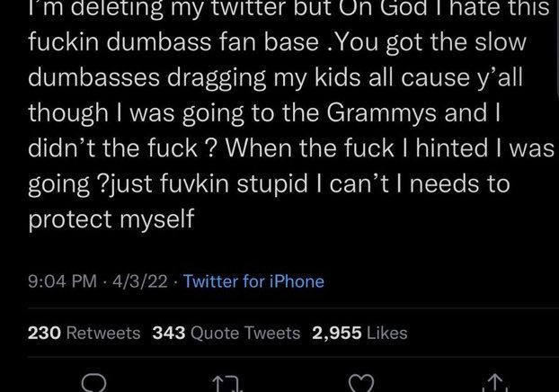
Task: Click the bold number 2,955
Action: click(x=336, y=333)
